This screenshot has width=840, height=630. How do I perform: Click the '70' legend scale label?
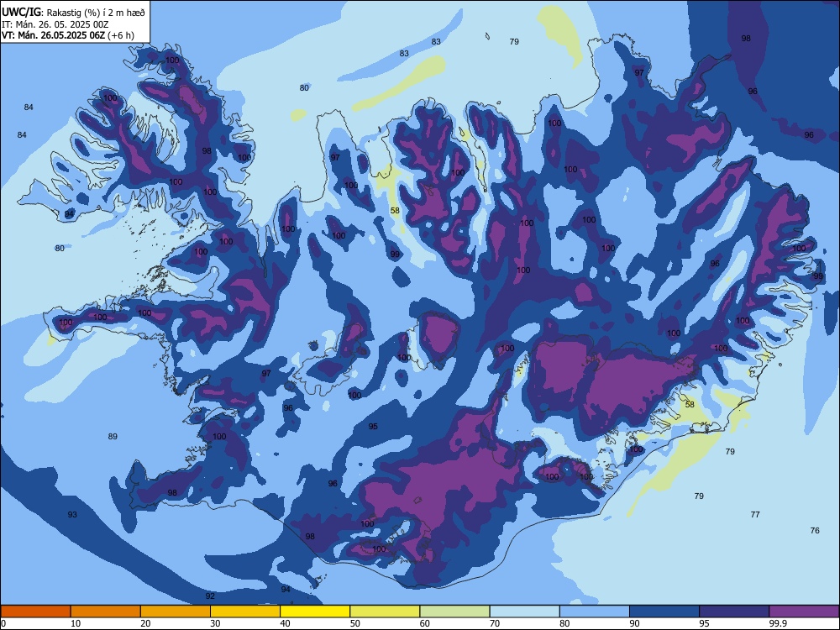495,623
